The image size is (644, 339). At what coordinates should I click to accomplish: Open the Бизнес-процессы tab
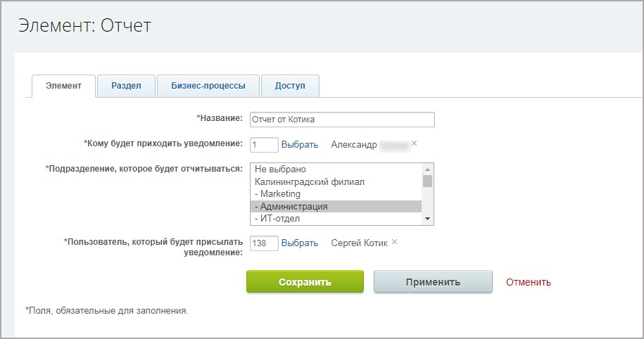[x=208, y=86]
